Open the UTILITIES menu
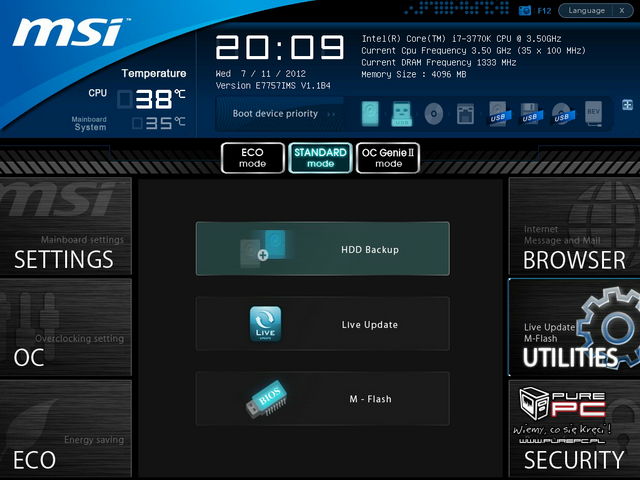 [574, 327]
